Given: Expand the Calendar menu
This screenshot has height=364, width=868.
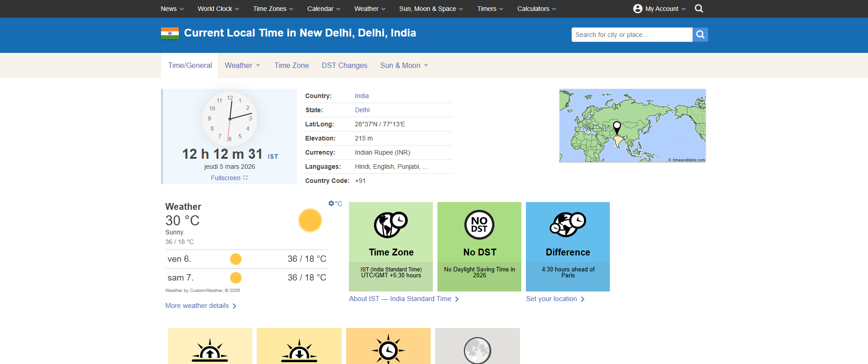Looking at the screenshot, I should [324, 9].
